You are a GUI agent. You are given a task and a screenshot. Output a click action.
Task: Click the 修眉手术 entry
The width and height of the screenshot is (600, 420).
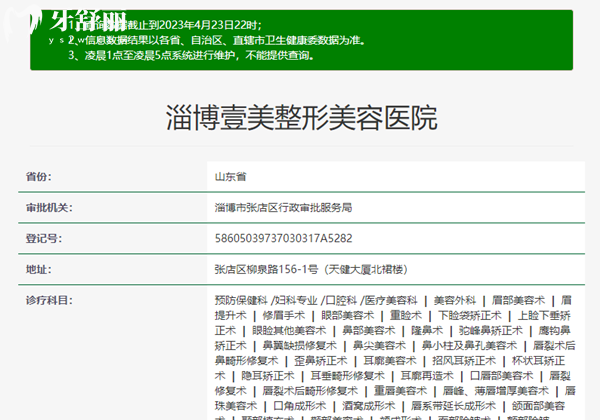pos(284,316)
